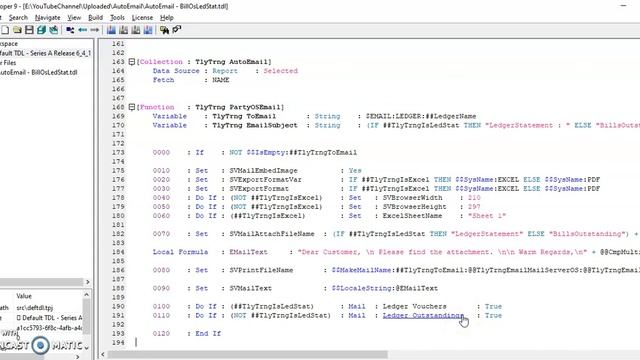This screenshot has height=360, width=640.
Task: Click the link icon at the toolbar's end
Action: pos(177,29)
